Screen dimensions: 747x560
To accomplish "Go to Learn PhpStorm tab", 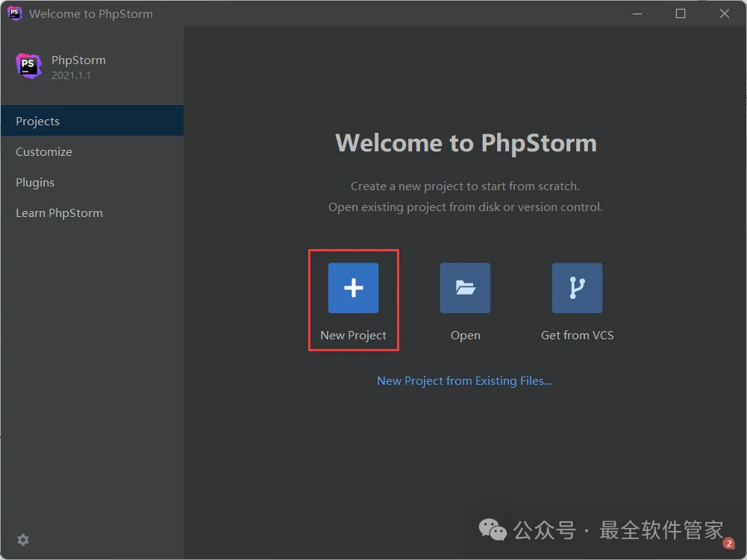I will tap(92, 213).
